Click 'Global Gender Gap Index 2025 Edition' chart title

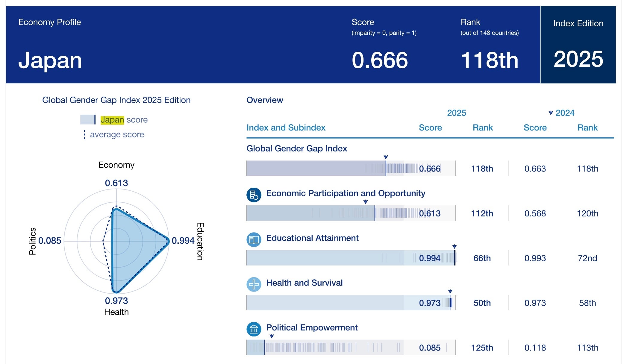[116, 100]
